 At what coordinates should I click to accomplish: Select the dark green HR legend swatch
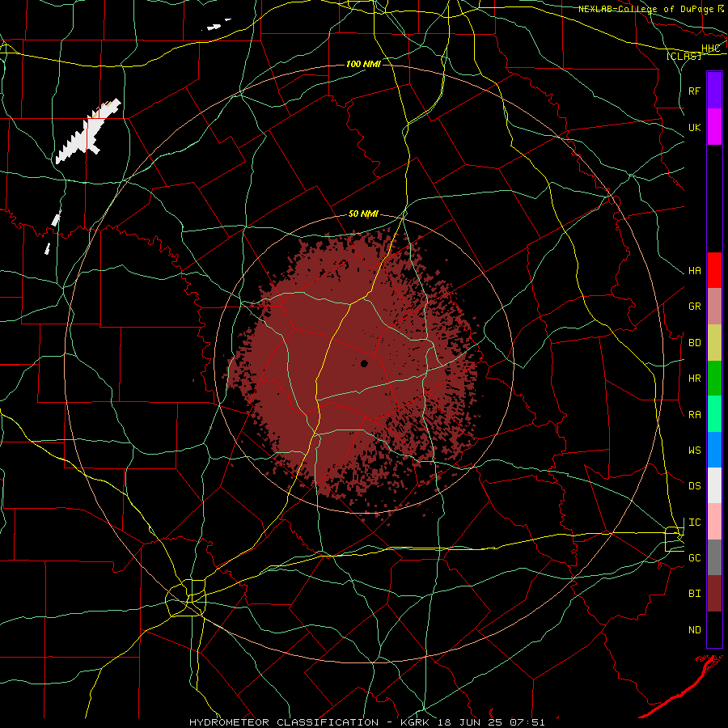(714, 379)
